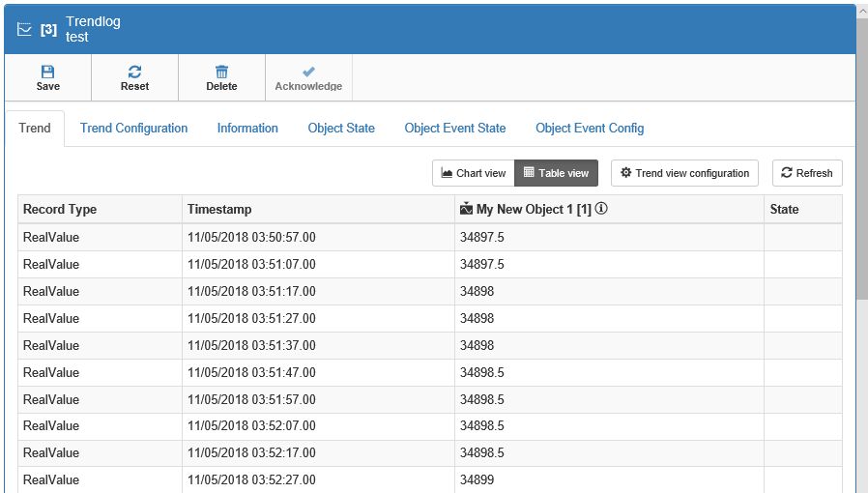Go to Object Event State tab
The image size is (868, 493).
pyautogui.click(x=454, y=129)
